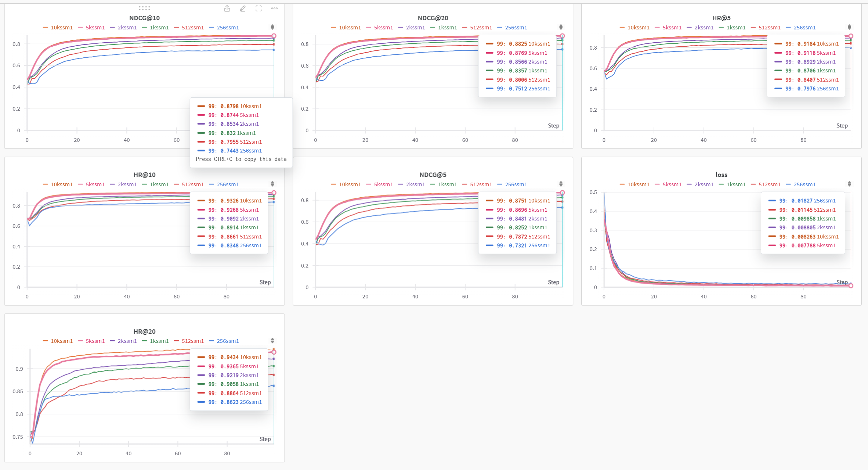Click tooltip row 0.9434 10kssm1 in HR@20
Screen dimensions: 868x470
coord(229,357)
